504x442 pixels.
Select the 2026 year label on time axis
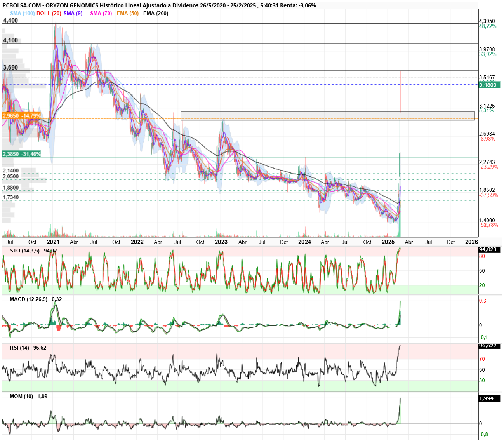tap(472, 242)
